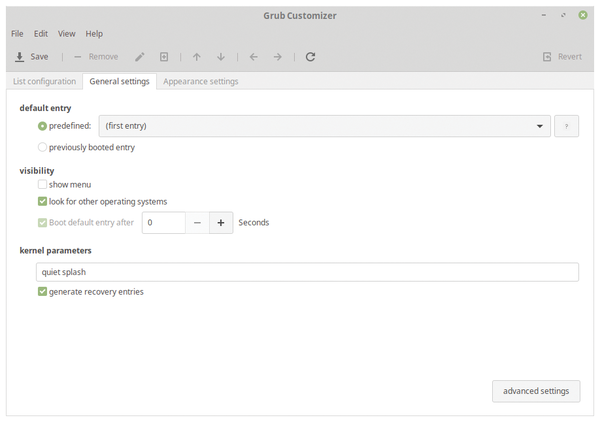
Task: Click the question mark help button
Action: tap(567, 126)
